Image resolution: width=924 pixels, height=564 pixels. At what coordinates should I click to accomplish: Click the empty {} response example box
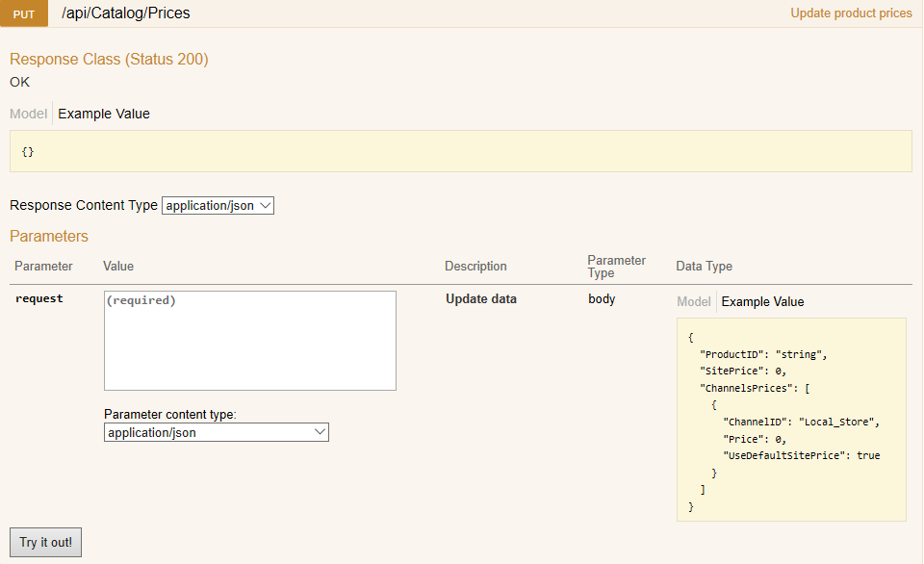[x=461, y=151]
